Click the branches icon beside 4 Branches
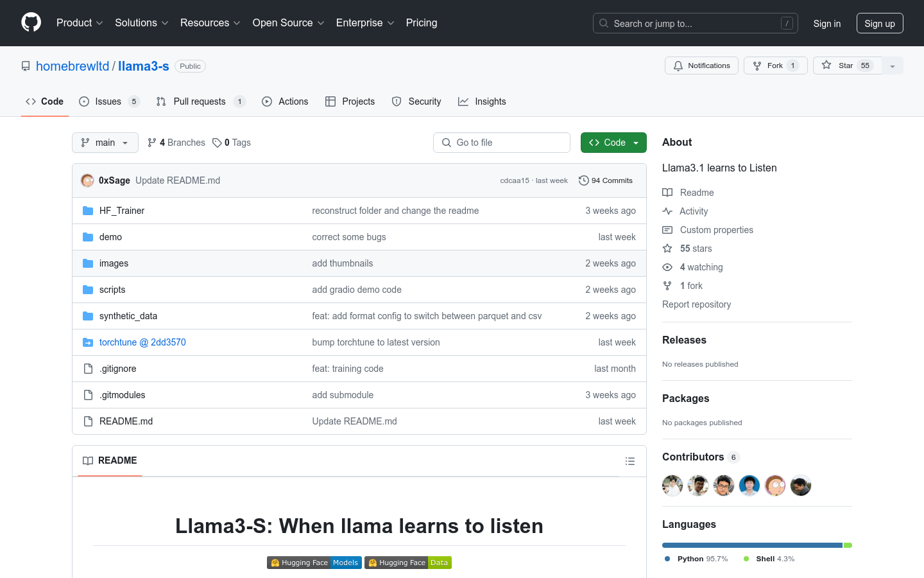This screenshot has height=578, width=924. 152,143
